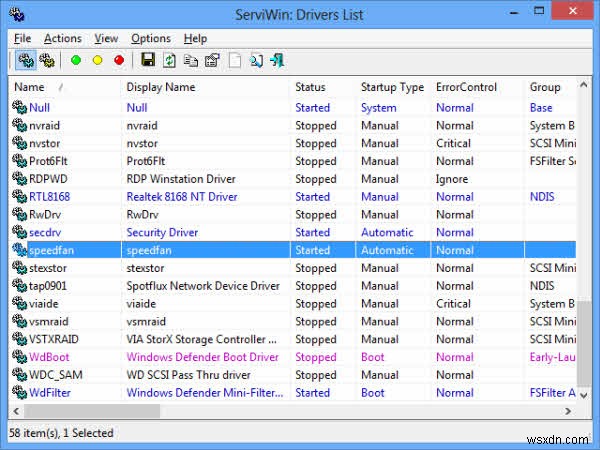Click '58 item(s), 1 Selected' status text

pos(61,433)
